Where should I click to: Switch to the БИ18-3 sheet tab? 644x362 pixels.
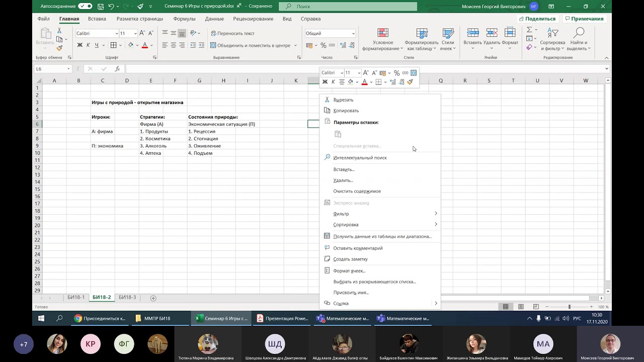(x=127, y=298)
